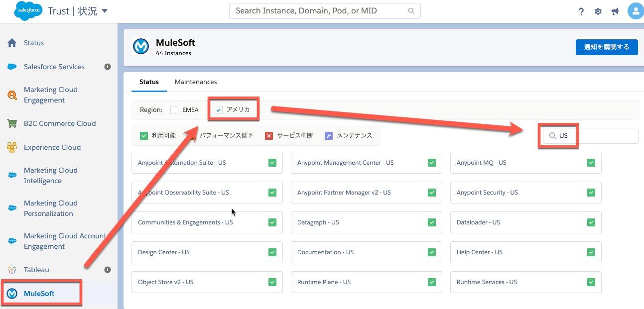Click the サービス中断 red legend icon
The image size is (644, 309).
tap(269, 135)
